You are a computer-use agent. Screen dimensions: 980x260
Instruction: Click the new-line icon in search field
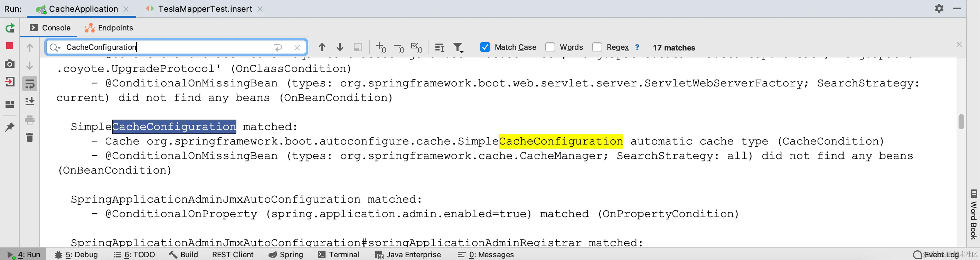point(278,47)
